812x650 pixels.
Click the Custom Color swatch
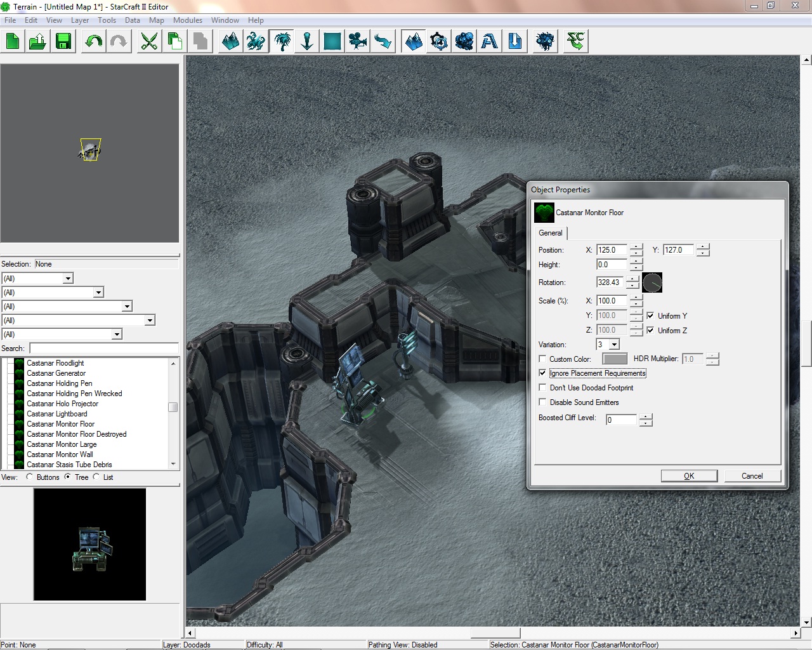614,359
